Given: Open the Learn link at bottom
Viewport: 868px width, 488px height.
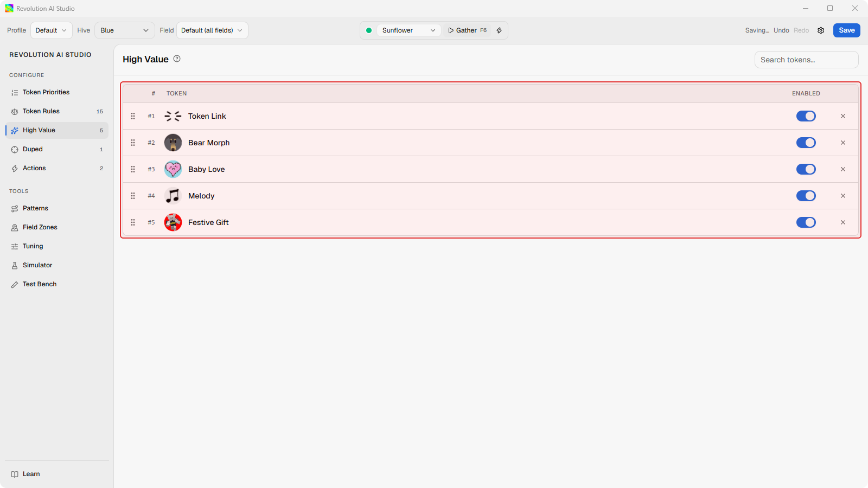Looking at the screenshot, I should pos(57,474).
